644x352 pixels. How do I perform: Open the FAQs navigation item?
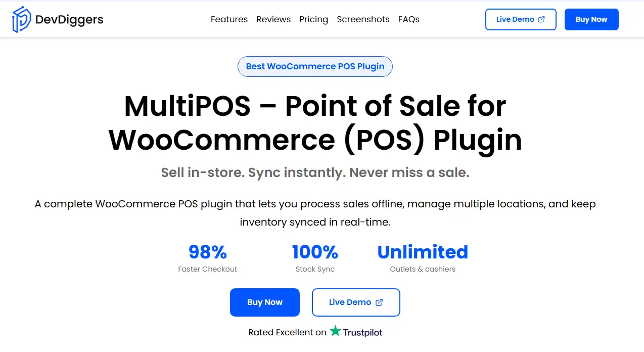408,19
